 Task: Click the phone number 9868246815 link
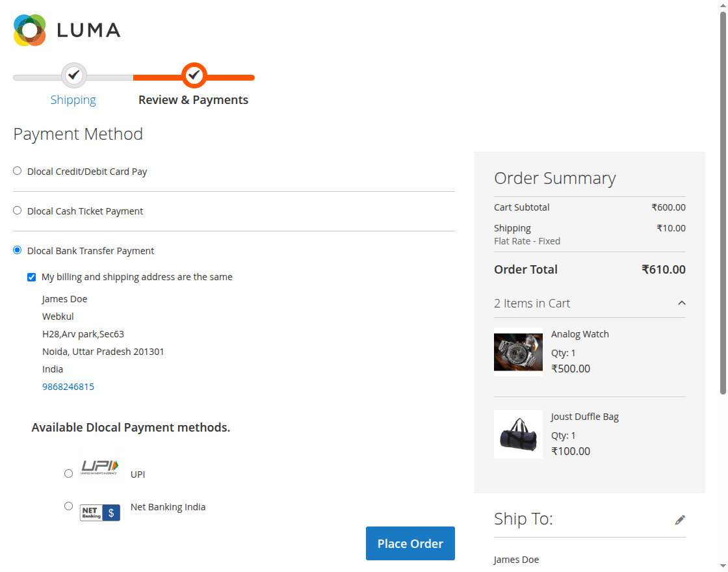click(68, 387)
